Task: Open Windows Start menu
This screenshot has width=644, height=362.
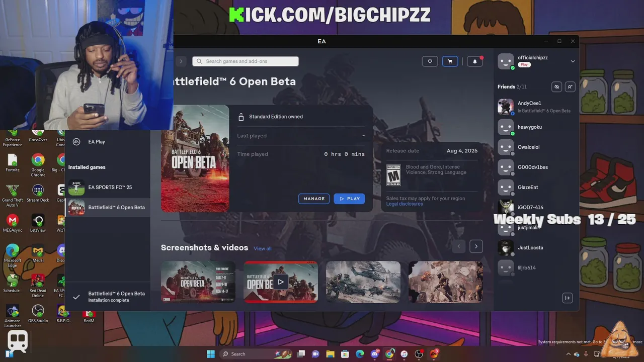Action: coord(210,354)
